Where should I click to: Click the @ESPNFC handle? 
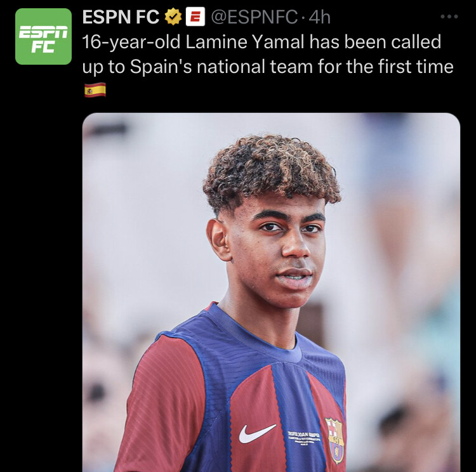pos(254,16)
